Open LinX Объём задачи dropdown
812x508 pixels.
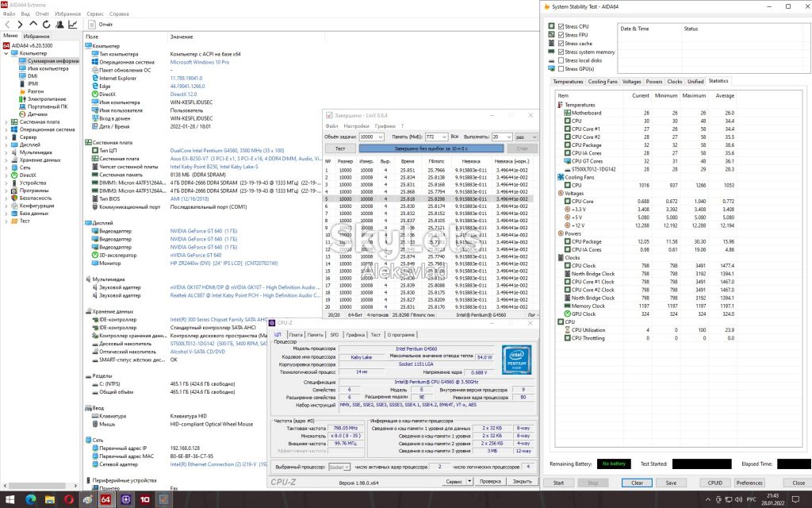point(380,137)
